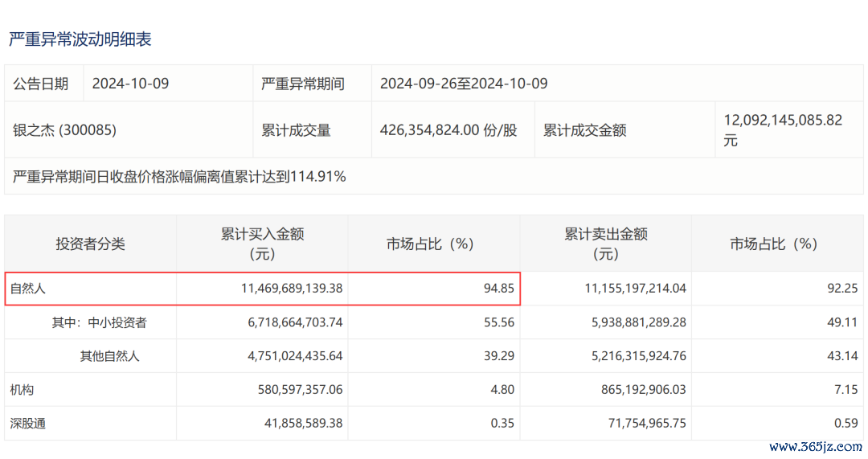The height and width of the screenshot is (459, 868).
Task: Click the 累计买入金额 column header
Action: (262, 244)
